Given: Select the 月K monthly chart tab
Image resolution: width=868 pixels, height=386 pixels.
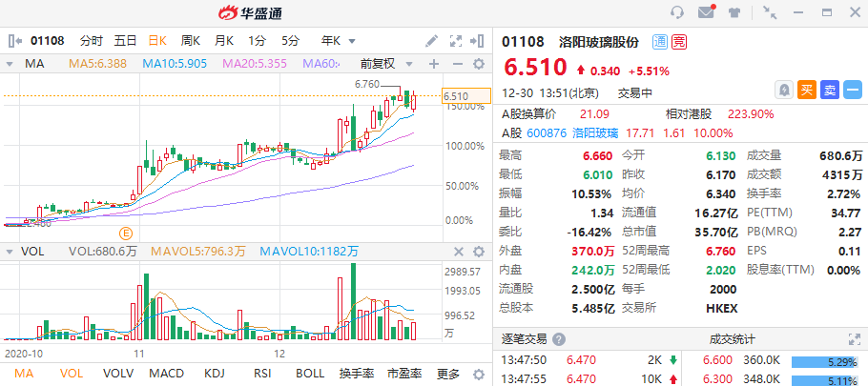Looking at the screenshot, I should pos(224,40).
